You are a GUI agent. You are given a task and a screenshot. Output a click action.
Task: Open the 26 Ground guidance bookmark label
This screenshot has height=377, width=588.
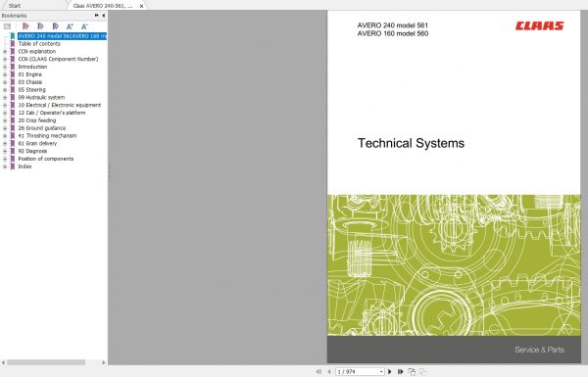click(42, 128)
